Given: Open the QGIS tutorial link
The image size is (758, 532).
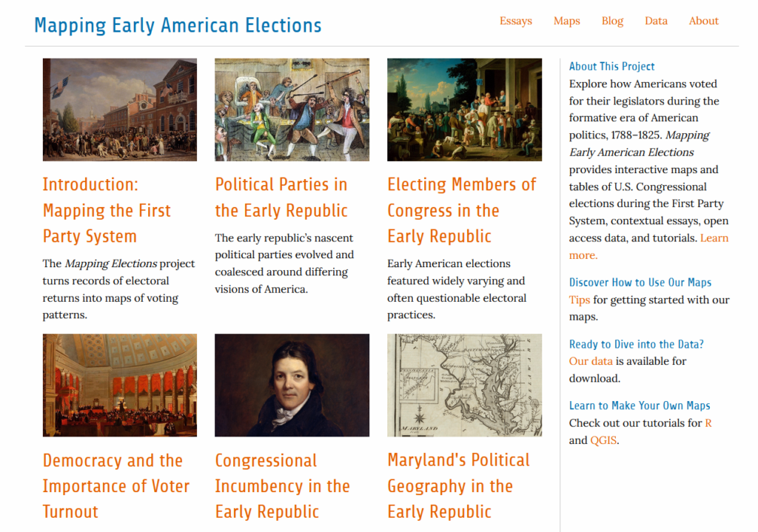Looking at the screenshot, I should [603, 440].
